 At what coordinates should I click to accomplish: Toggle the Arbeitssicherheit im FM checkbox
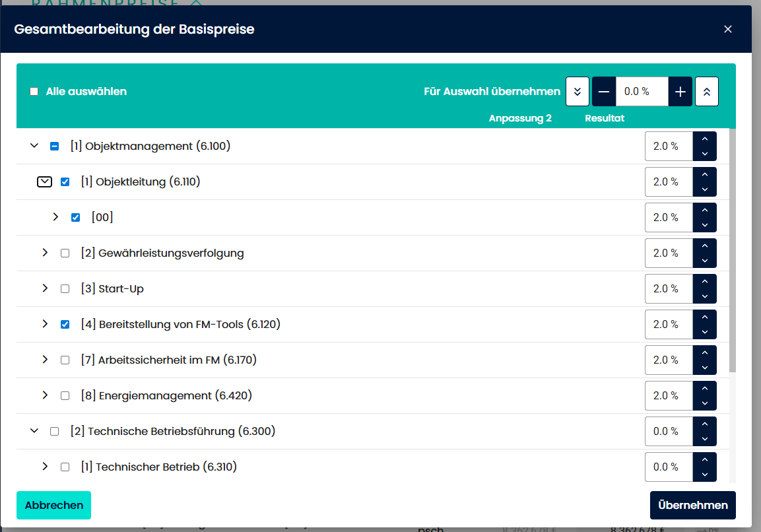click(x=65, y=360)
